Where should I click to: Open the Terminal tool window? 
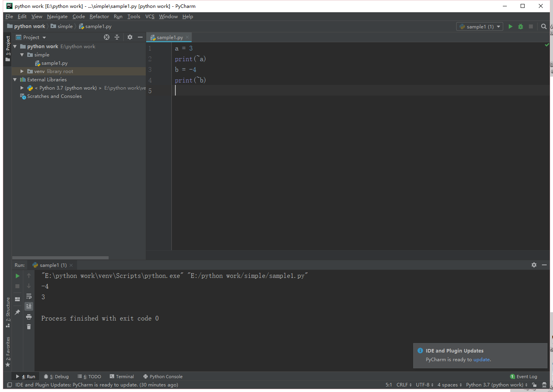click(122, 377)
